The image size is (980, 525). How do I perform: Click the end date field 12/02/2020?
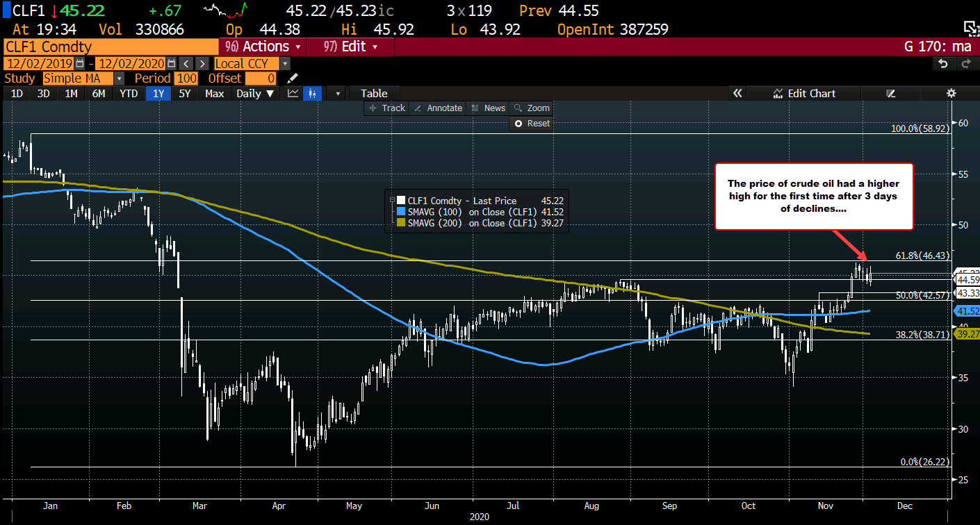pos(131,63)
